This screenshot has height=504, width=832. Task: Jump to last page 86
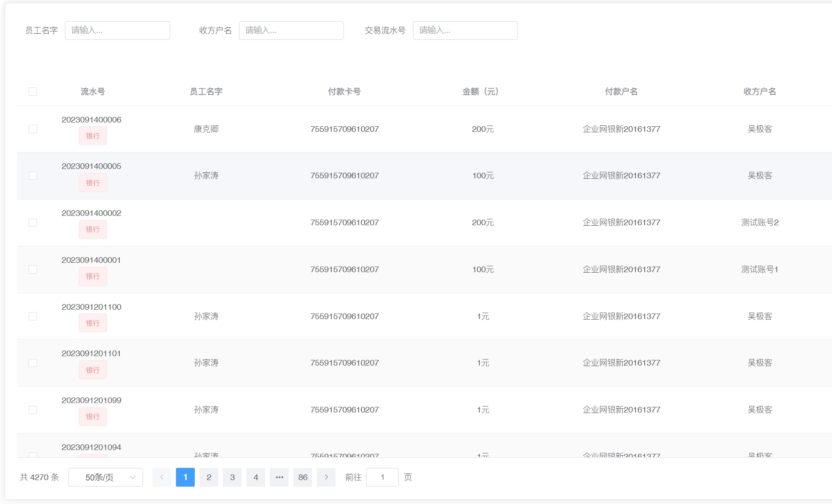pyautogui.click(x=303, y=477)
